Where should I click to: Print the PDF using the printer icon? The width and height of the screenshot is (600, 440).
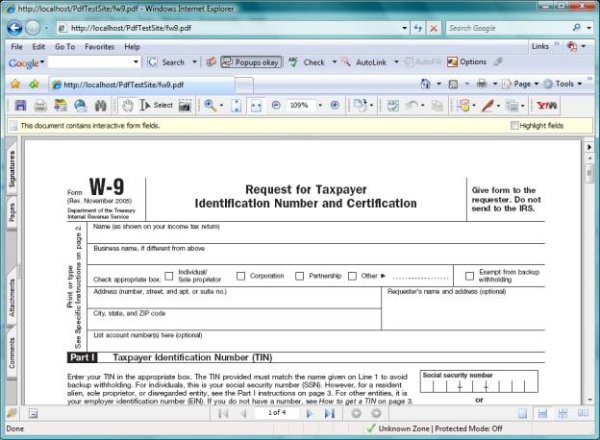click(40, 105)
